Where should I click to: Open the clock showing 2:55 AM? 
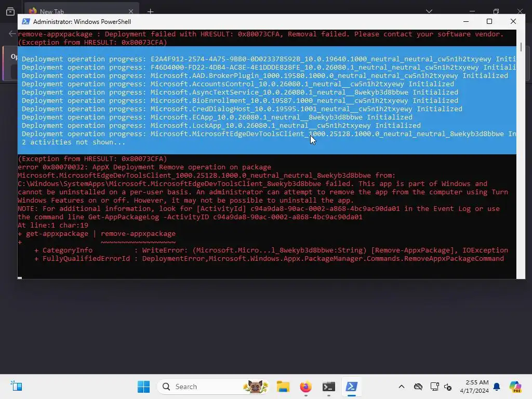(x=474, y=387)
